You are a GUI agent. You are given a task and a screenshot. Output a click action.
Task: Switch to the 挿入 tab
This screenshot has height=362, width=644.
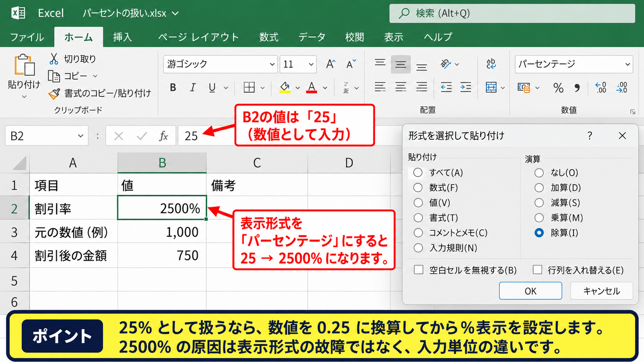[x=122, y=37]
